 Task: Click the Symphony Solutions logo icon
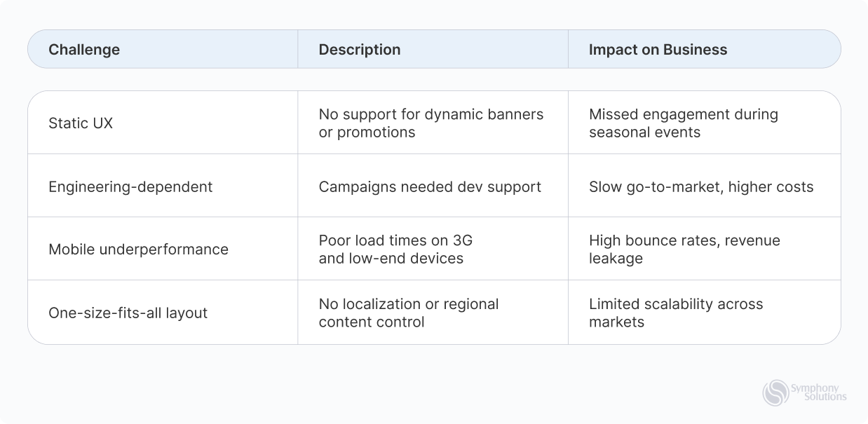[x=775, y=392]
